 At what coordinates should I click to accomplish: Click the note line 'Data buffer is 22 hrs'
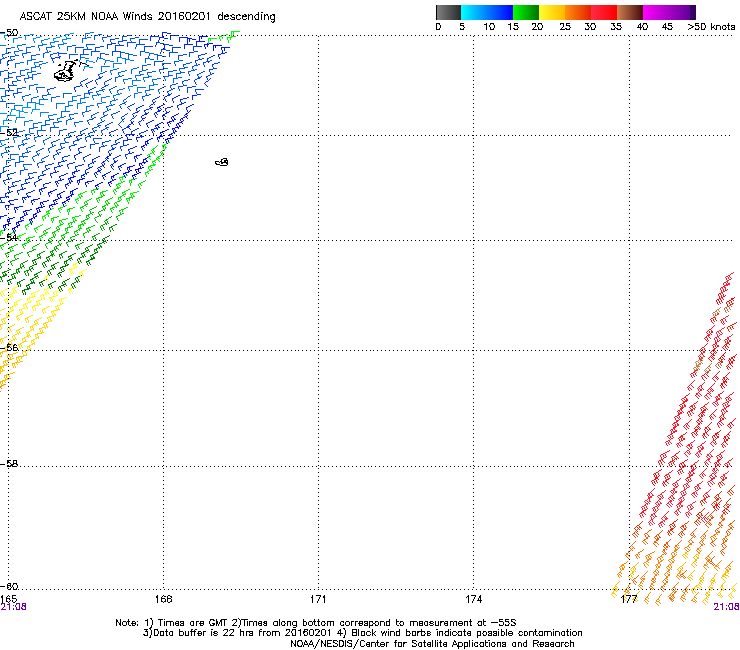coord(211,633)
